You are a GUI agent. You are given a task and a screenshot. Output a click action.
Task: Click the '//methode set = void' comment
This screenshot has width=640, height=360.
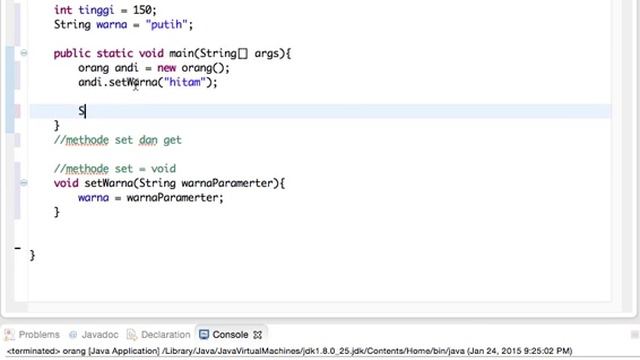point(115,169)
